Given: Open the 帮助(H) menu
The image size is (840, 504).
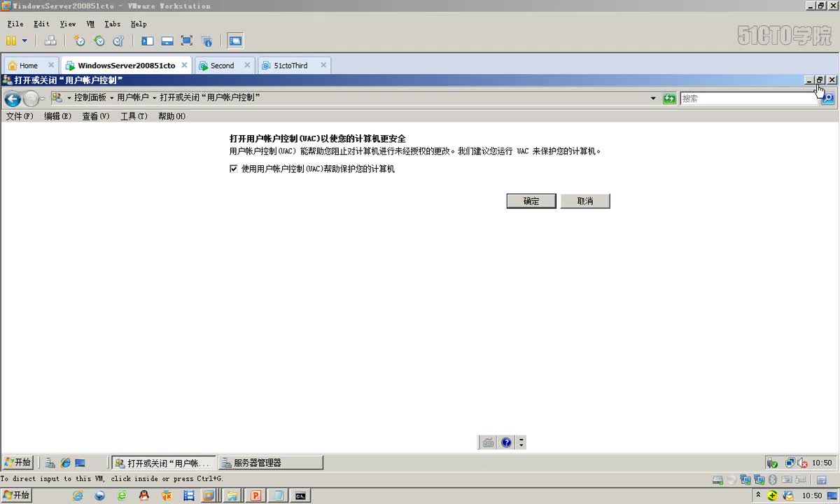Looking at the screenshot, I should point(171,116).
